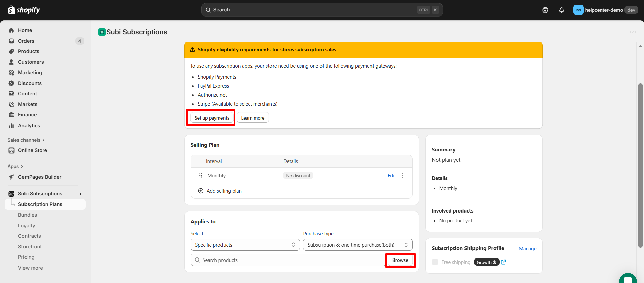Click the Manage shipping profile link

[527, 249]
